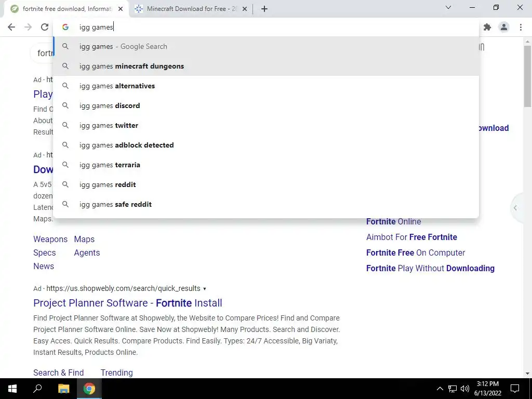Viewport: 532px width, 399px height.
Task: Switch to the fortnite free download tab
Action: 66,9
